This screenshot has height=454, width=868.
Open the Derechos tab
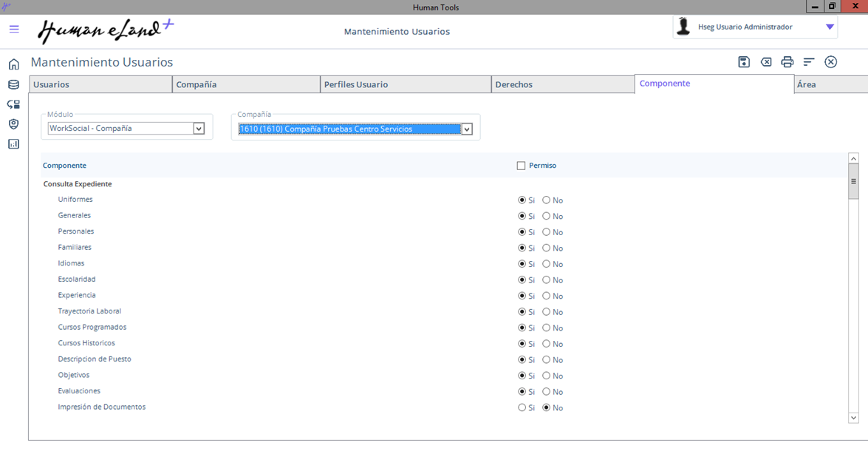[x=561, y=84]
